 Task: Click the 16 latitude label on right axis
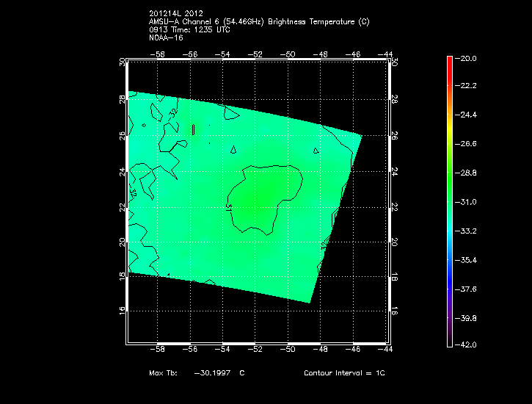(394, 311)
